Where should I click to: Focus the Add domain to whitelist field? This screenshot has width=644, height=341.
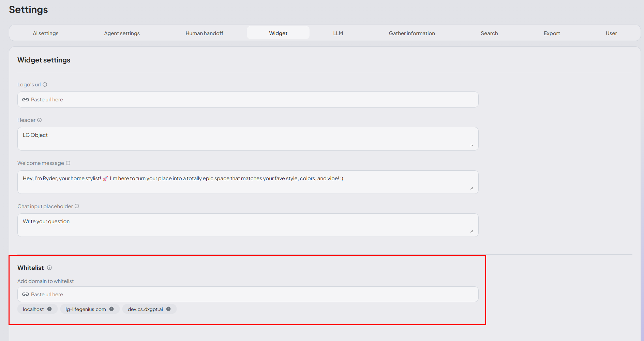click(x=248, y=294)
